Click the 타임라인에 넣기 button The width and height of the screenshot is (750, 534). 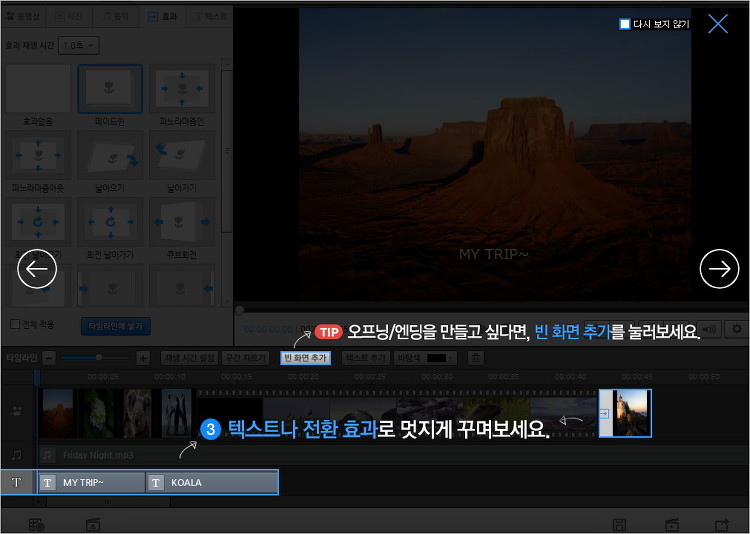click(x=116, y=326)
